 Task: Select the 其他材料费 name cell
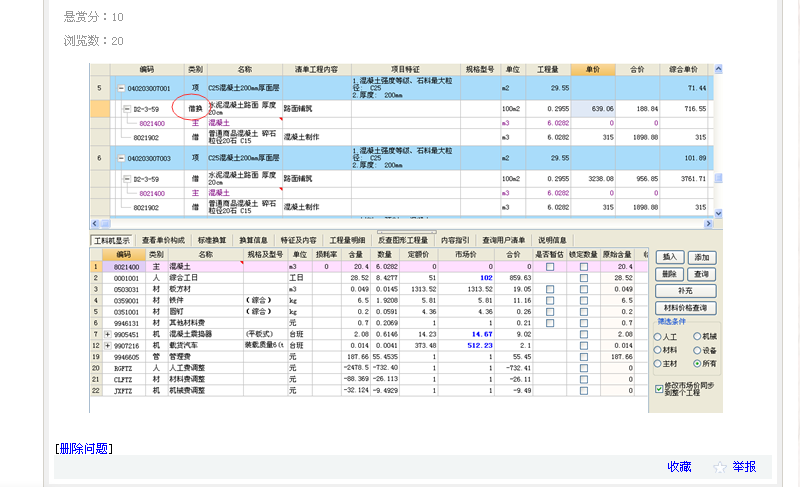(205, 323)
